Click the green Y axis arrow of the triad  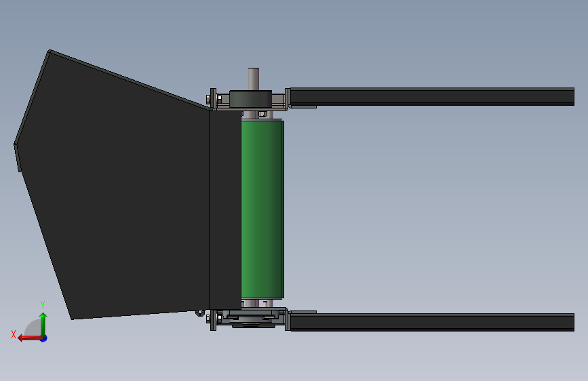pyautogui.click(x=43, y=324)
